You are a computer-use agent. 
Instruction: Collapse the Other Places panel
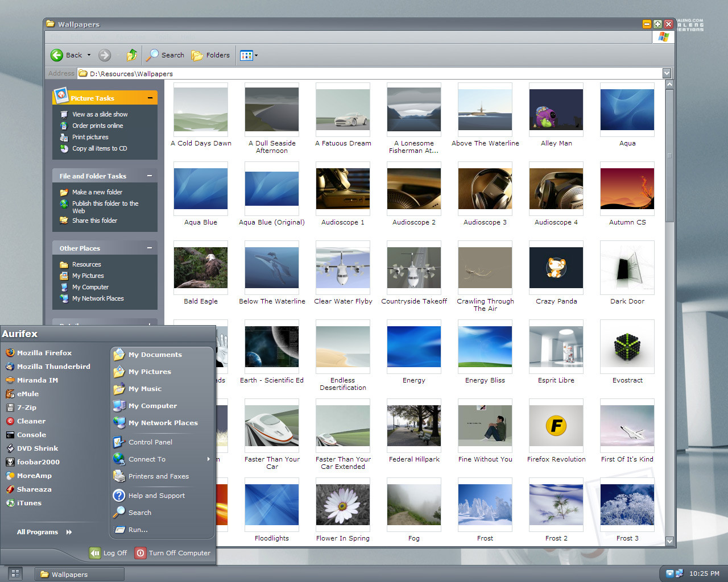coord(150,248)
